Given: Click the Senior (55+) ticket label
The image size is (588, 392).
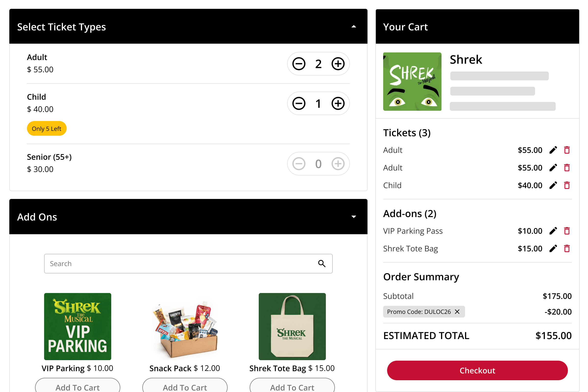Looking at the screenshot, I should point(49,157).
